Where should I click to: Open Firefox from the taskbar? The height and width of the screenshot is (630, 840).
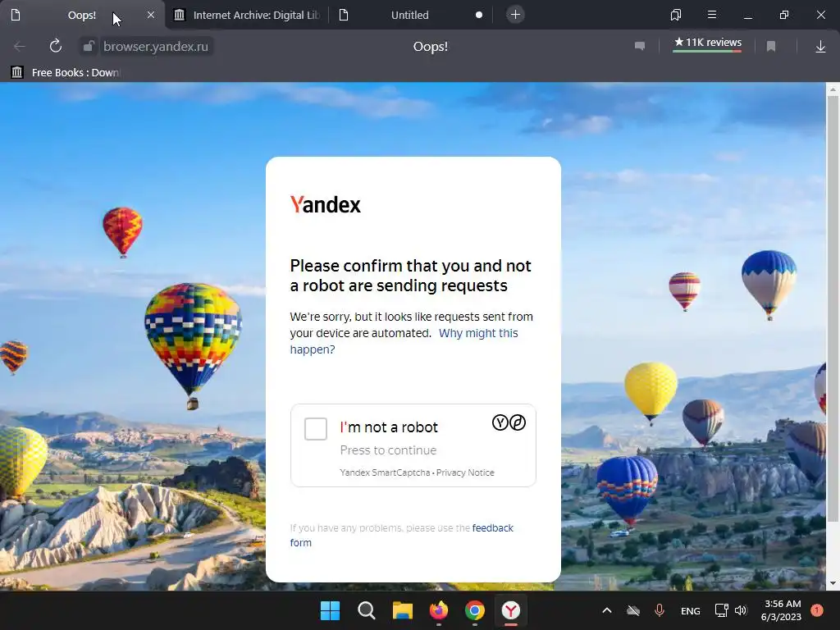pyautogui.click(x=439, y=610)
